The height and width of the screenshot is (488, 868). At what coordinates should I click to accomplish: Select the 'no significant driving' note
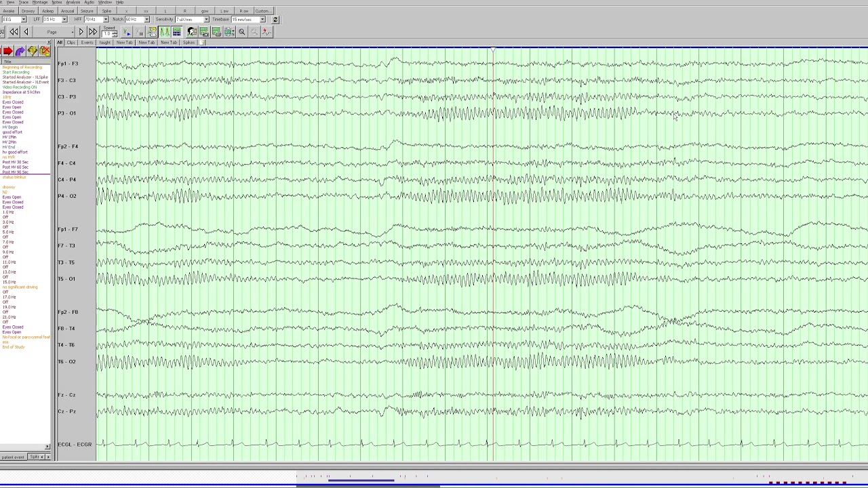(x=20, y=287)
